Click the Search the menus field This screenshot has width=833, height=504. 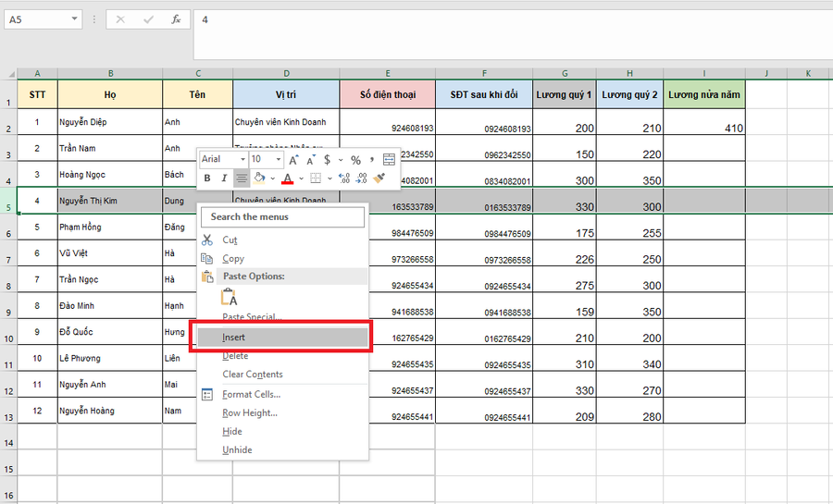[x=282, y=217]
